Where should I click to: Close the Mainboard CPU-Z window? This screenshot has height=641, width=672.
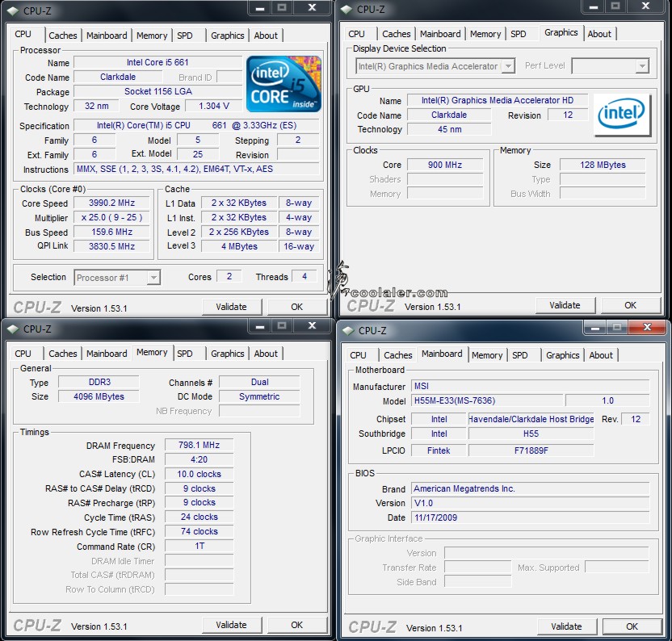pos(647,327)
